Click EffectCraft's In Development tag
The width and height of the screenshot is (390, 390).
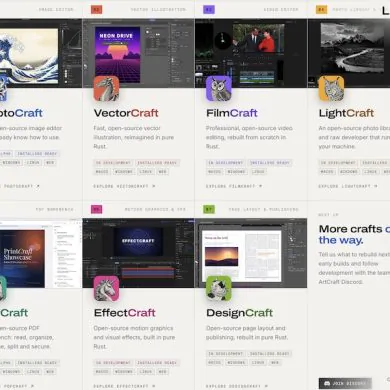113,363
